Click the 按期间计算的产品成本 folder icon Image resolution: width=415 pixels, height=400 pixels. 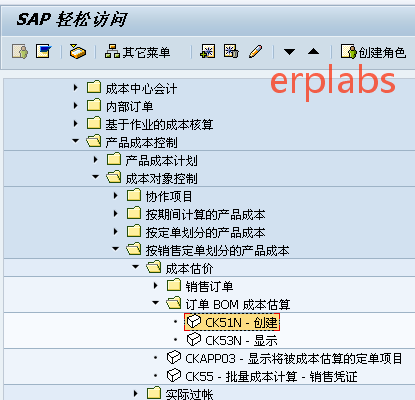click(x=134, y=213)
